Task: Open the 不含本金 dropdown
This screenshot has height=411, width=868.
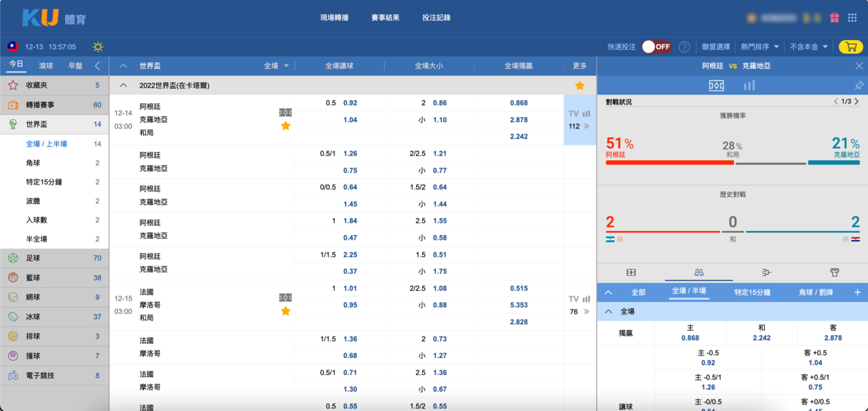Action: pos(809,47)
